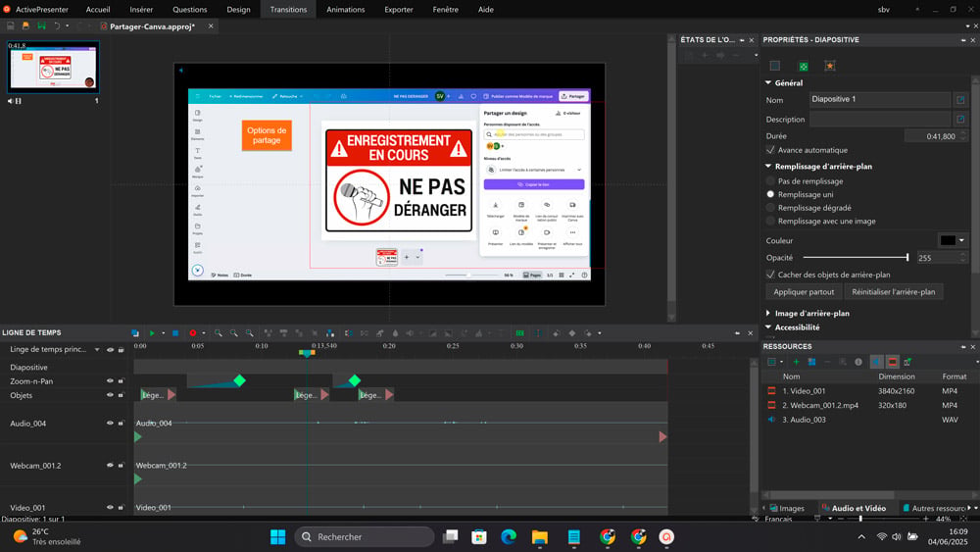The width and height of the screenshot is (980, 552).
Task: Click the green plus icon in Ressources toolbar
Action: click(x=796, y=362)
